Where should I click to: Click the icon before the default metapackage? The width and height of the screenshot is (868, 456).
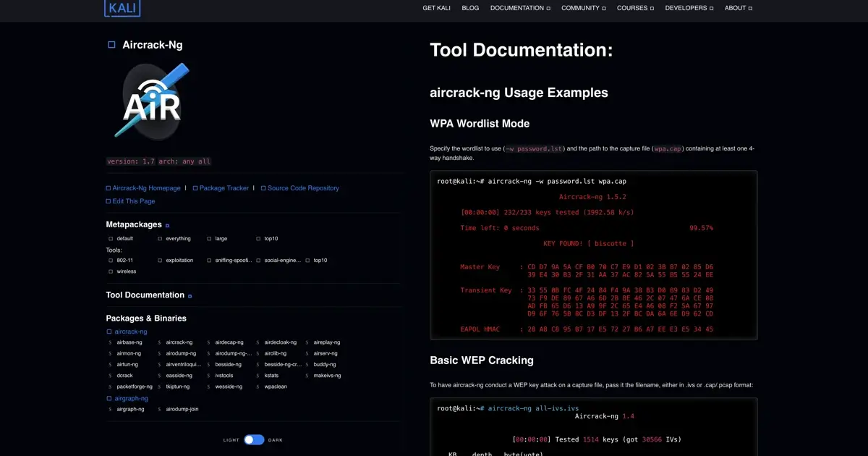click(111, 238)
